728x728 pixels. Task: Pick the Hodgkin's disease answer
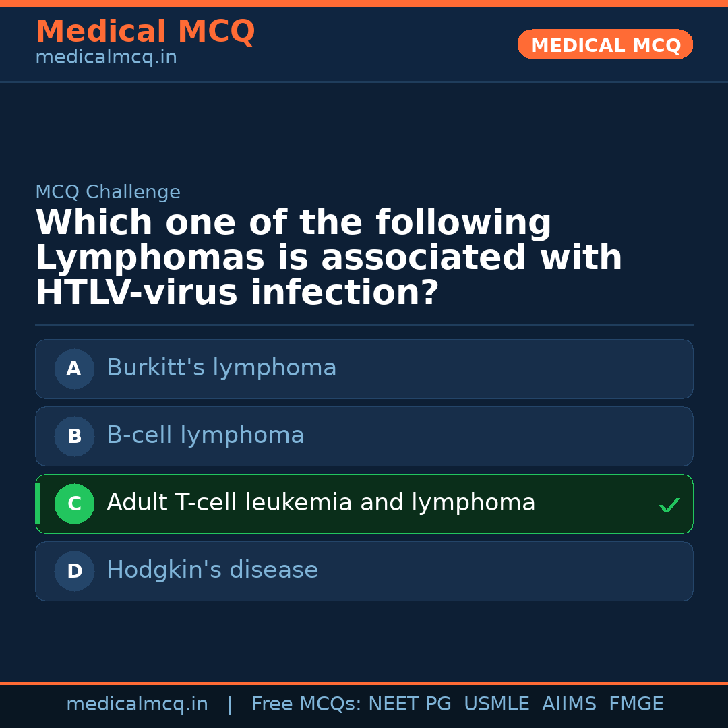tap(212, 570)
